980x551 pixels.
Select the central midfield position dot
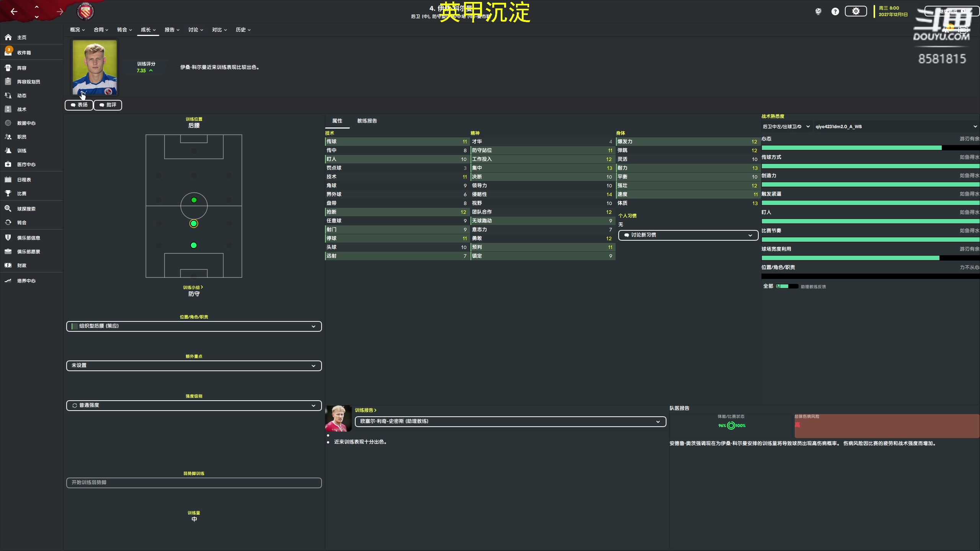pyautogui.click(x=194, y=200)
